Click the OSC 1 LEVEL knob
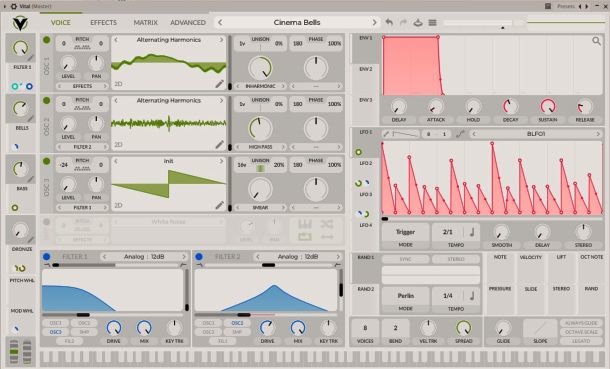The image size is (610, 369). 68,63
